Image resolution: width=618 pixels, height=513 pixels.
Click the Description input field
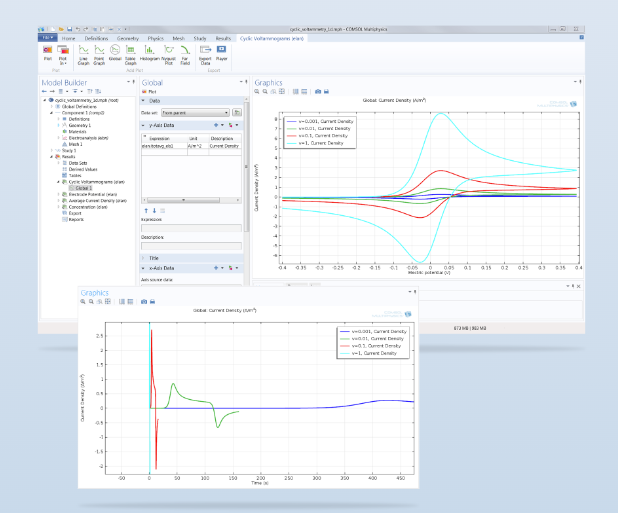[191, 246]
